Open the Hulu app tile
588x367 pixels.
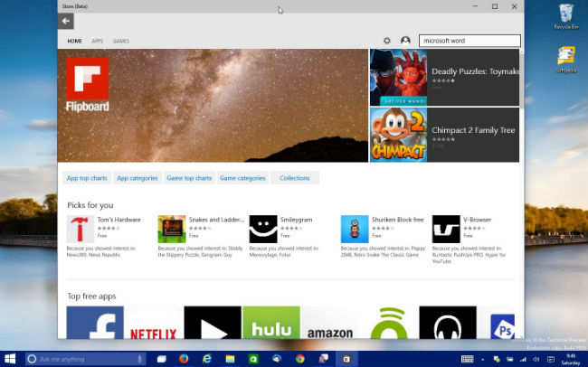click(x=271, y=323)
